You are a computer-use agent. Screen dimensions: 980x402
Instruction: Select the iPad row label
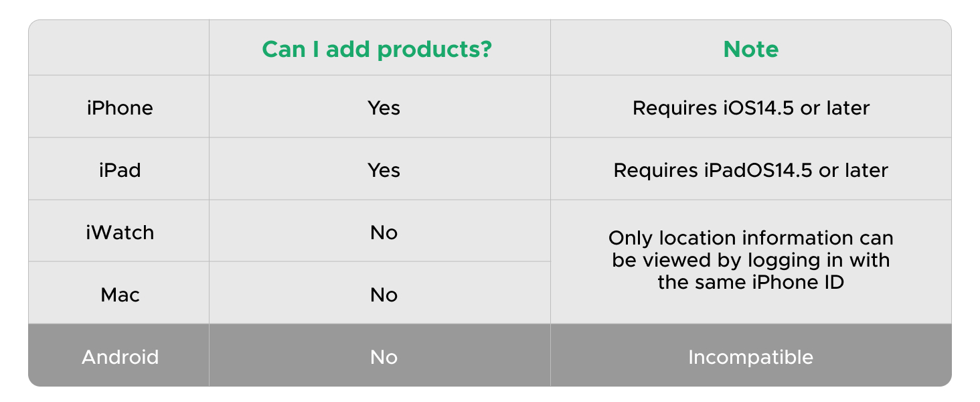click(120, 170)
